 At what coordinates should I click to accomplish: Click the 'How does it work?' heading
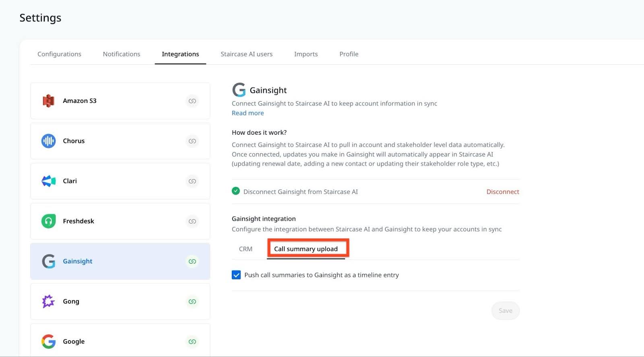pyautogui.click(x=259, y=133)
